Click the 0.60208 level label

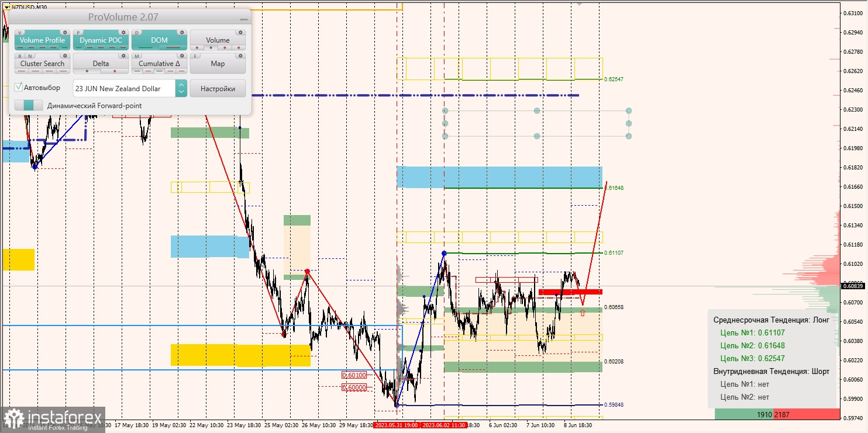614,362
